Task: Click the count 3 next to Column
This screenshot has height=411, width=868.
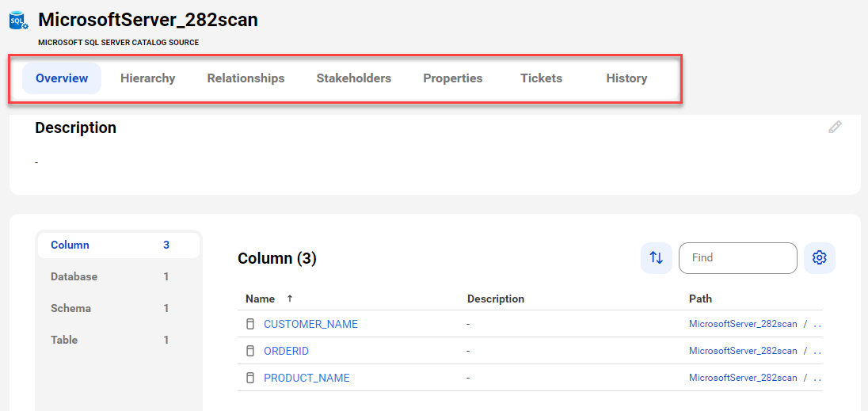Action: pyautogui.click(x=166, y=245)
